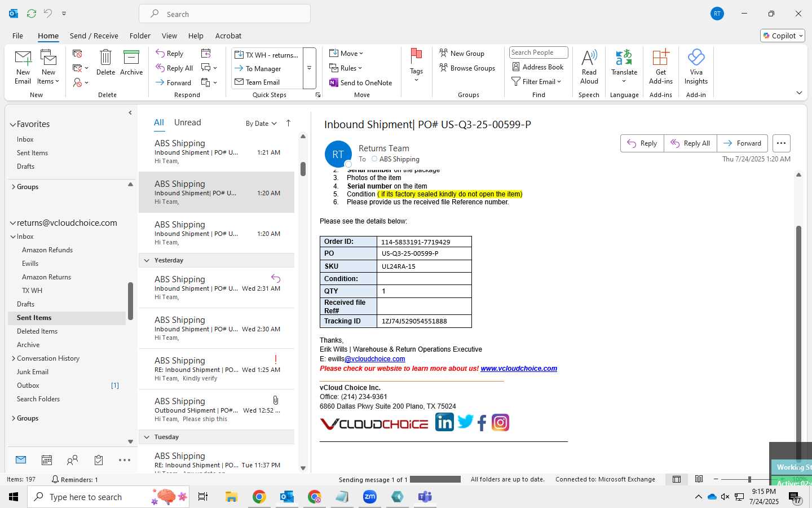Viewport: 812px width, 508px height.
Task: Expand the Quick Steps gallery
Action: point(309,68)
